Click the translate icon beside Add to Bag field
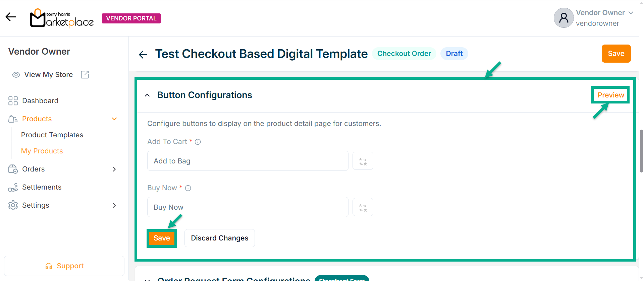644x281 pixels. point(363,161)
